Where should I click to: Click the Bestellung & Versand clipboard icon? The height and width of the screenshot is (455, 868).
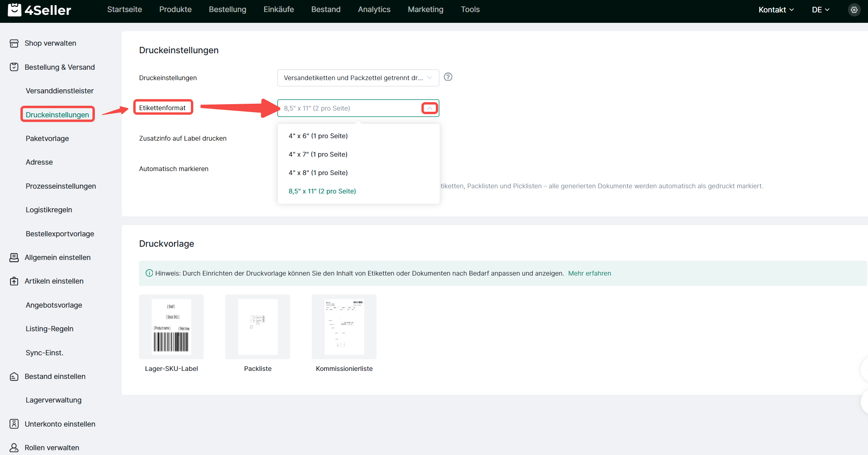14,67
